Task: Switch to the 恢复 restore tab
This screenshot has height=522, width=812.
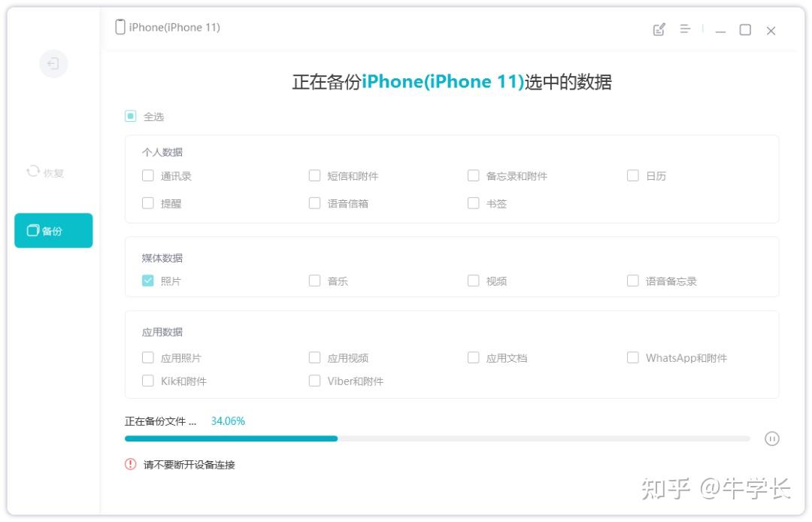Action: [x=46, y=172]
